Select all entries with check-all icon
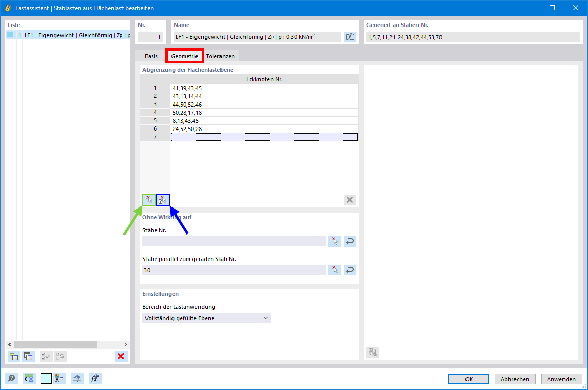The image size is (588, 390). coord(46,356)
